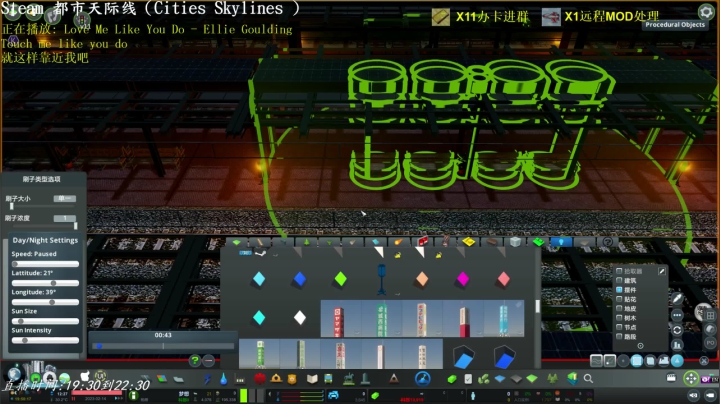720x404 pixels.
Task: Choose the left blue-bottomed cube prop
Action: point(463,357)
